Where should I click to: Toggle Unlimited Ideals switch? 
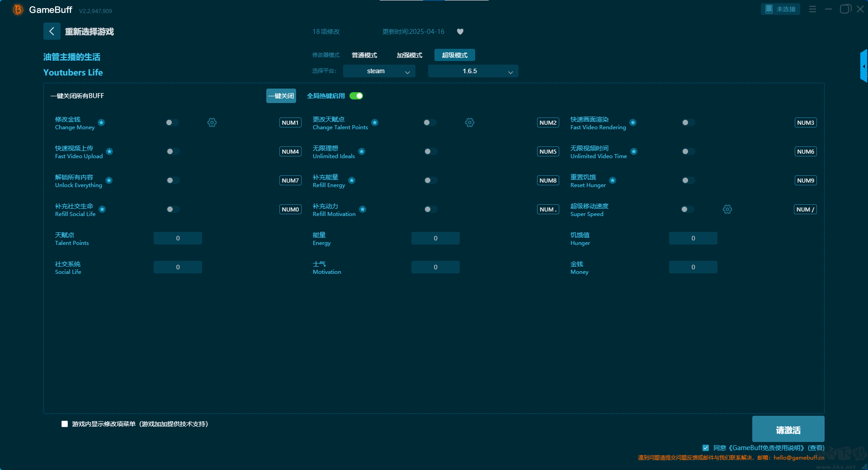430,151
